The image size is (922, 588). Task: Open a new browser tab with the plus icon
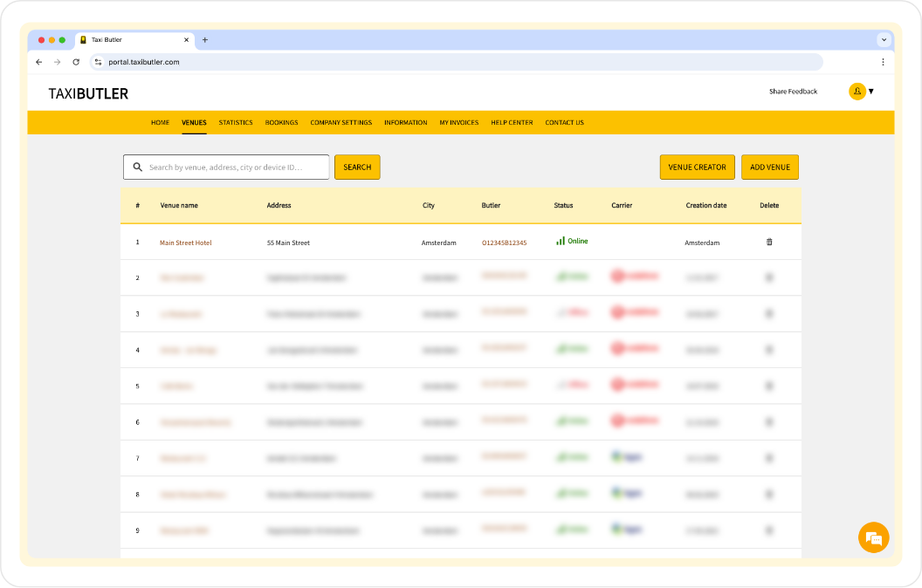[x=205, y=40]
